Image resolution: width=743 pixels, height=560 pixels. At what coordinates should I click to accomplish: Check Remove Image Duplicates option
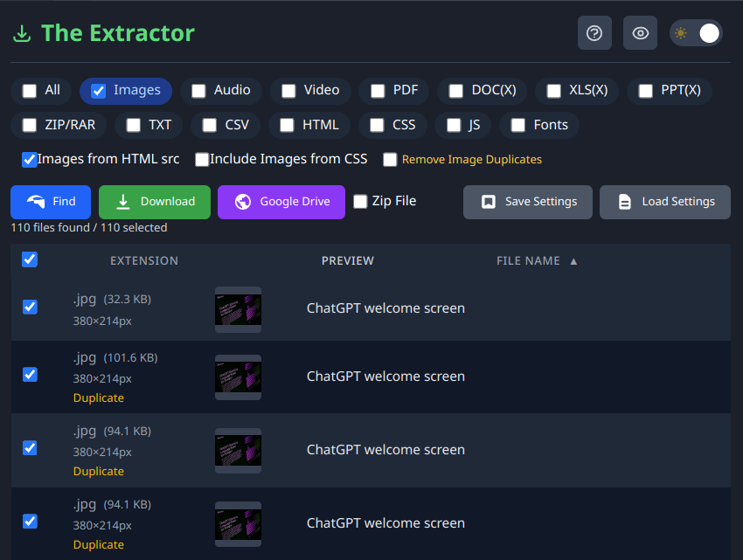tap(390, 160)
